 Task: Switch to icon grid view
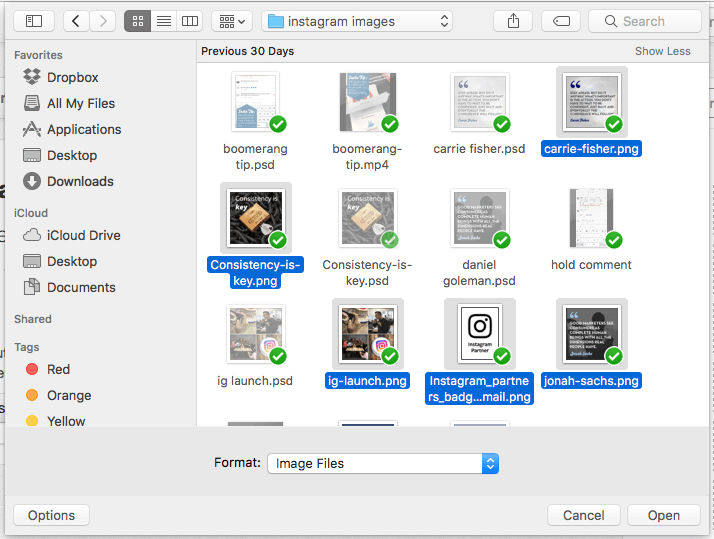138,21
